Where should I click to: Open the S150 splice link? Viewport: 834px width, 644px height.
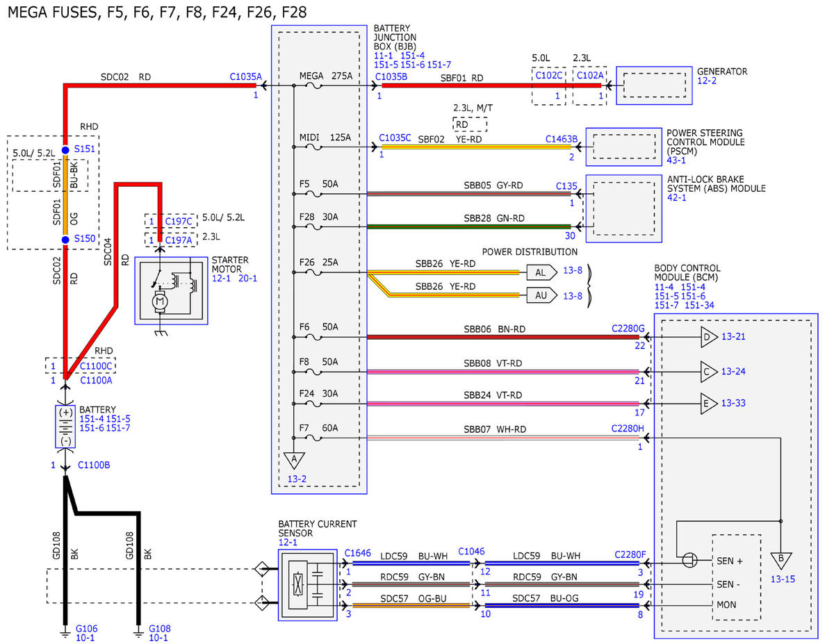(84, 238)
